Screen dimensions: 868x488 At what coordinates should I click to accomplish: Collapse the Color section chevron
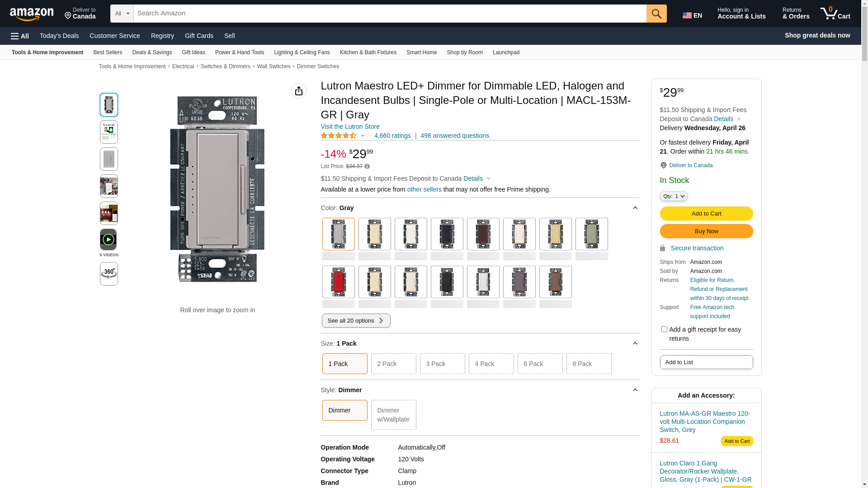click(x=635, y=208)
